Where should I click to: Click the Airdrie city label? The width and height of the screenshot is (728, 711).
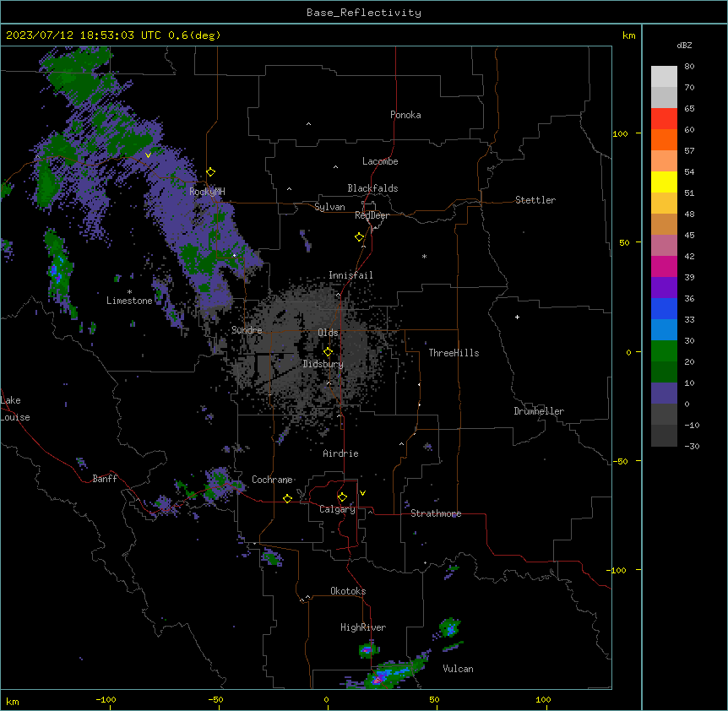pyautogui.click(x=340, y=453)
